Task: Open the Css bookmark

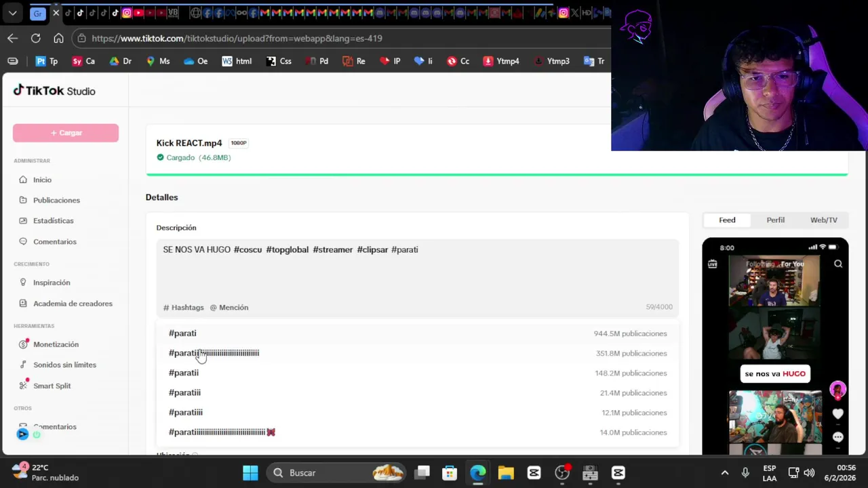Action: point(279,61)
